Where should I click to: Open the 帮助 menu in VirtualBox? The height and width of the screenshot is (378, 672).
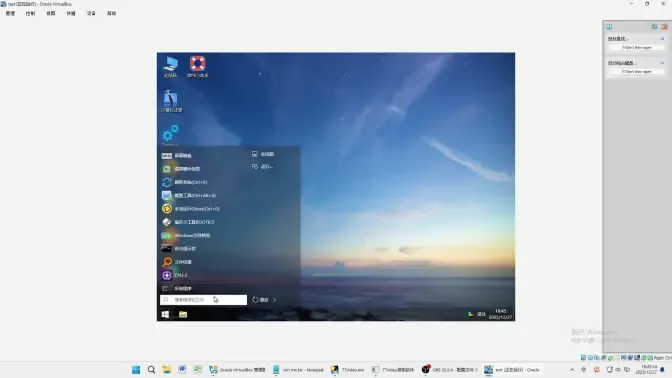pyautogui.click(x=111, y=13)
